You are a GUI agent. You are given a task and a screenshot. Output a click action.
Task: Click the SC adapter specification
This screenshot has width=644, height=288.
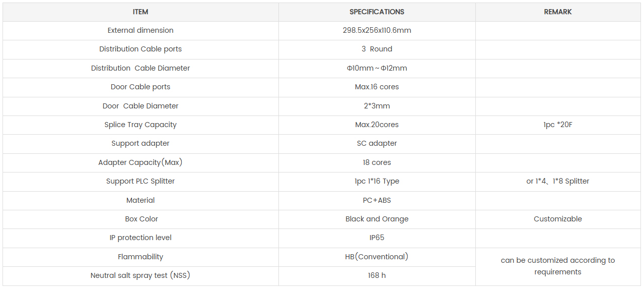377,143
